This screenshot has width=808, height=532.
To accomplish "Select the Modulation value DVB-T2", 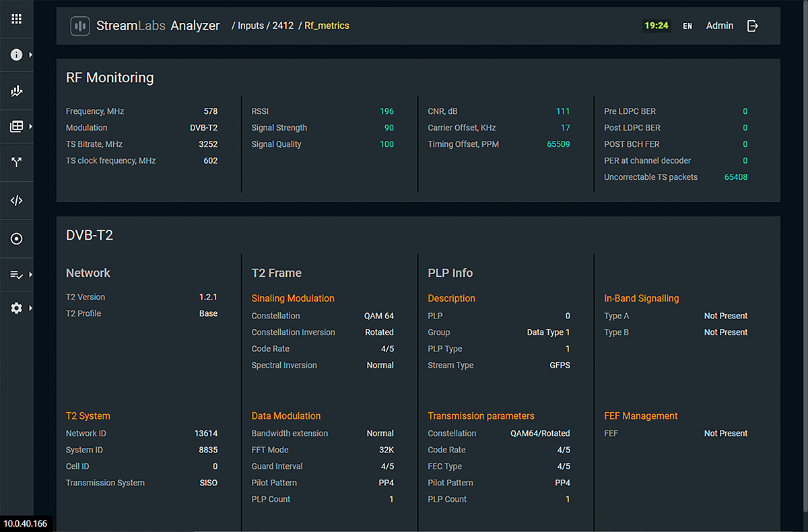I will pyautogui.click(x=204, y=127).
